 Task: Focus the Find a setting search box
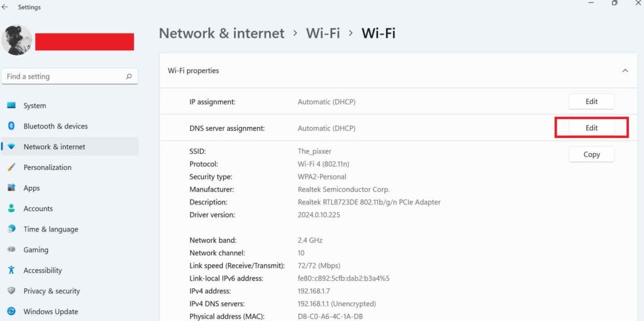click(70, 76)
